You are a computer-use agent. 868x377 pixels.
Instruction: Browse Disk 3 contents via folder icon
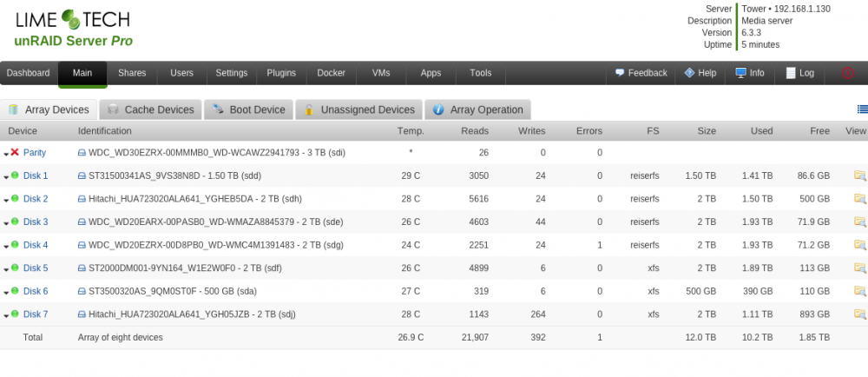(859, 222)
